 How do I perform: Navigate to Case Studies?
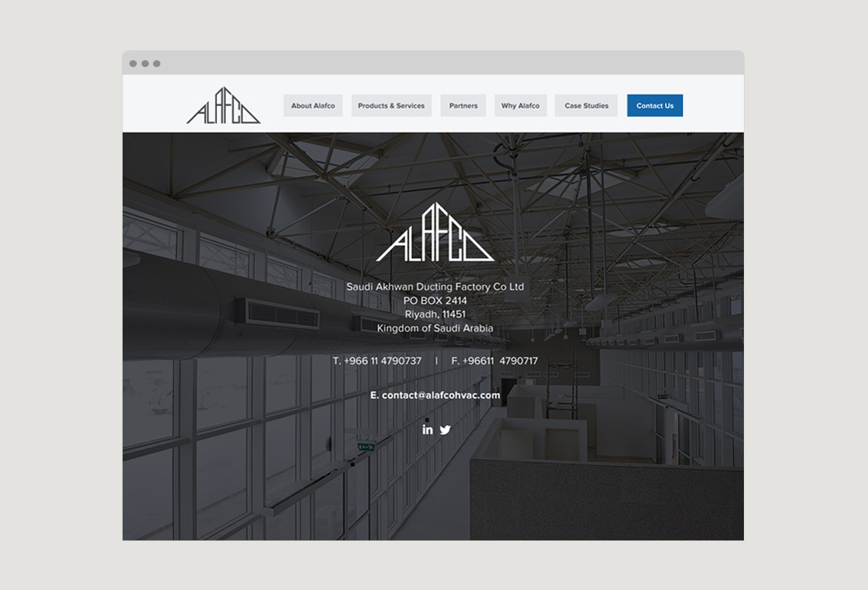pos(586,106)
